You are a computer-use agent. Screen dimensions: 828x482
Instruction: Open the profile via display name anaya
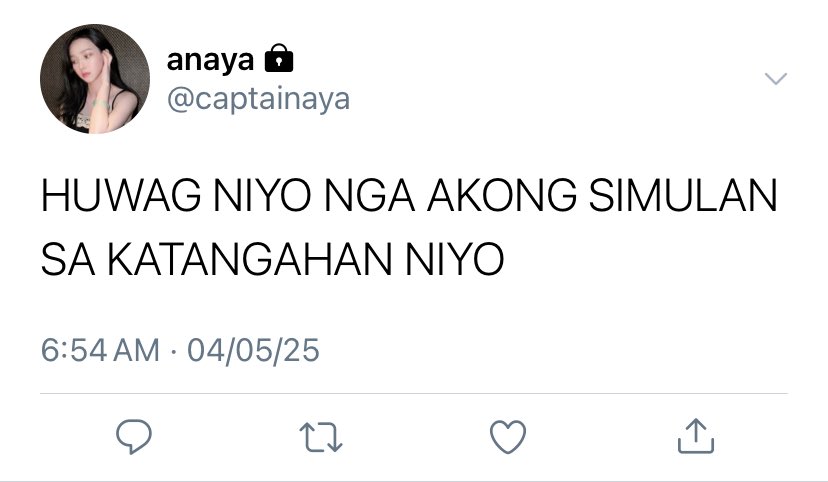(210, 60)
